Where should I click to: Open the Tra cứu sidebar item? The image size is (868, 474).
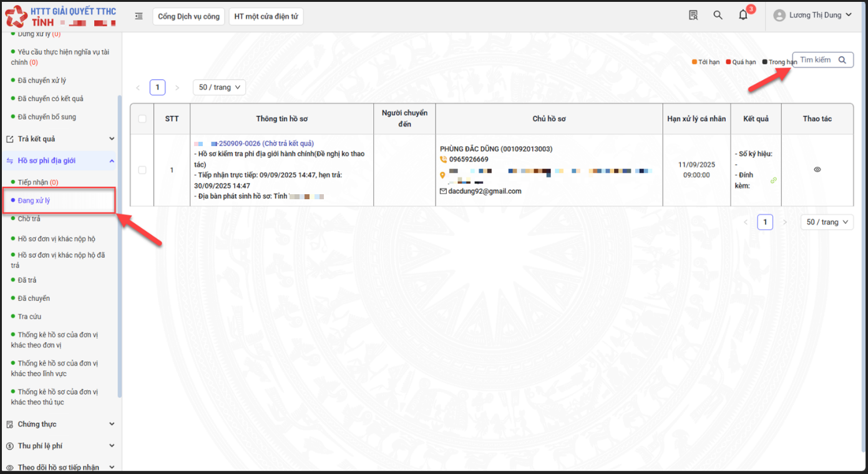[x=29, y=317]
